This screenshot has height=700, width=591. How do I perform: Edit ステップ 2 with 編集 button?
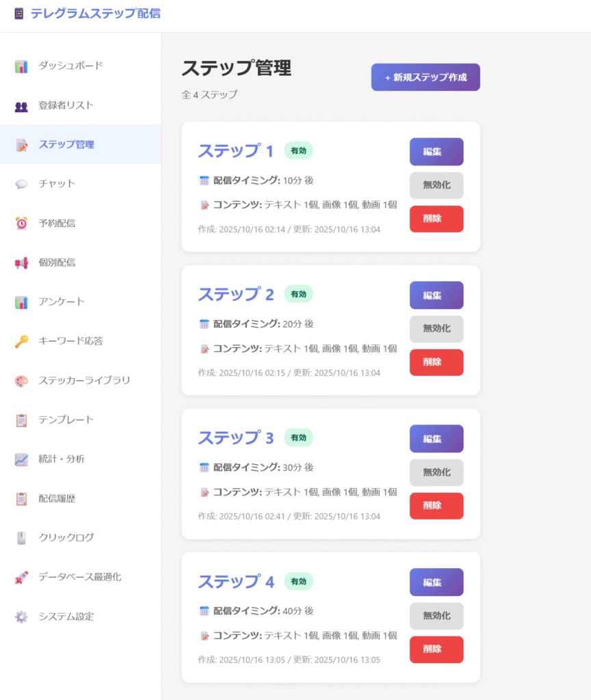pos(436,295)
